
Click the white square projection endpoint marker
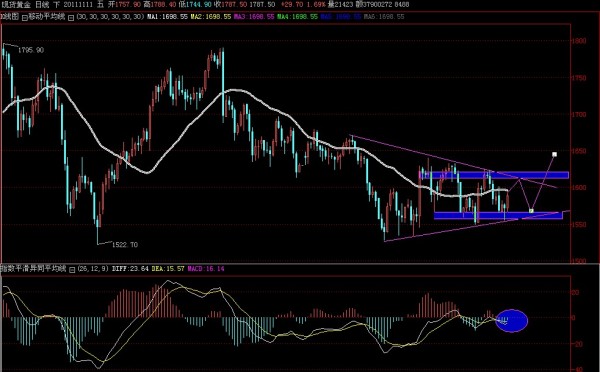554,155
